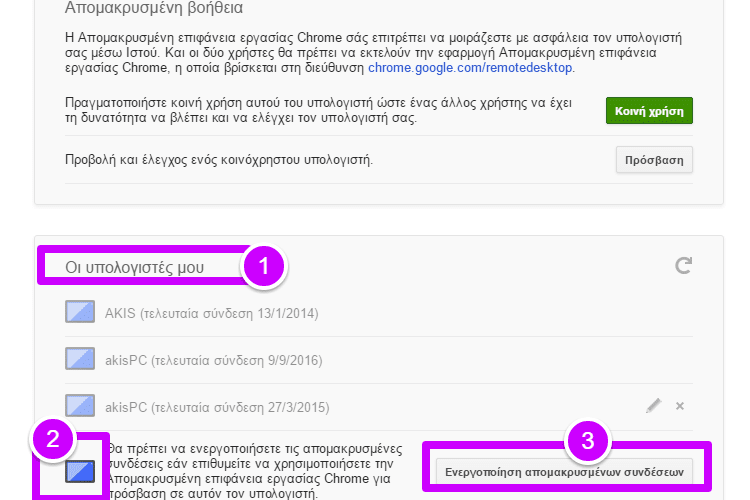The image size is (750, 500).
Task: Click Ενεργοποίηση απομακρυσμένων συνδέσεων button
Action: (x=564, y=472)
